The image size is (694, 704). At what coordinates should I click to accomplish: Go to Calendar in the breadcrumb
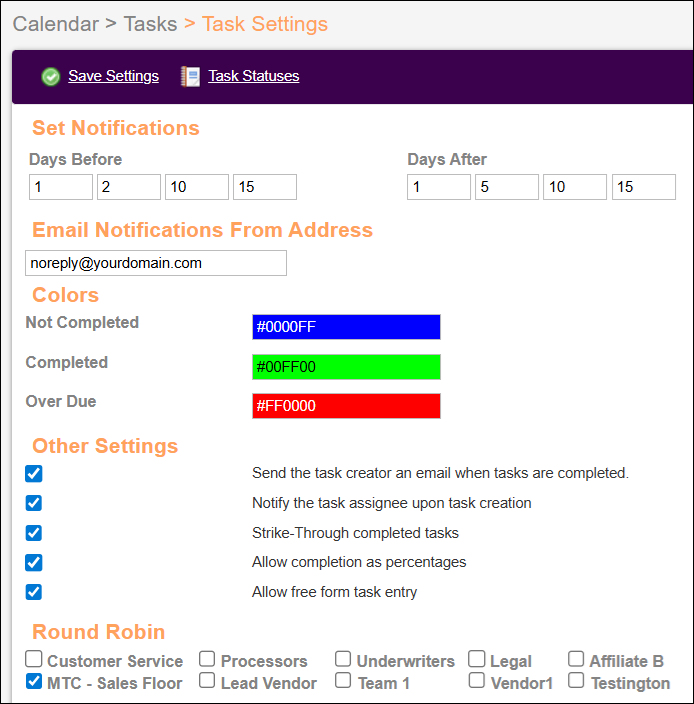click(56, 24)
